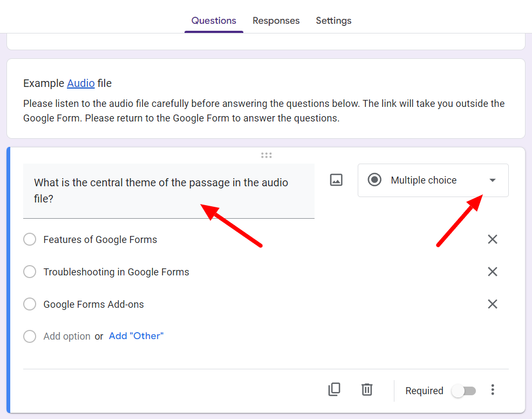The width and height of the screenshot is (532, 419).
Task: Remove option Troubleshooting in Google Forms
Action: tap(492, 272)
